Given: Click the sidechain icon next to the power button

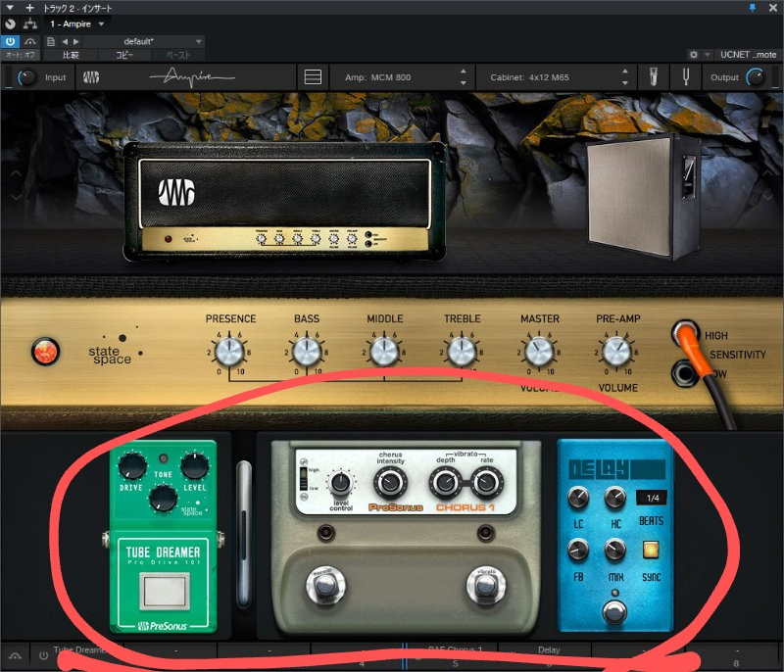Looking at the screenshot, I should [30, 41].
